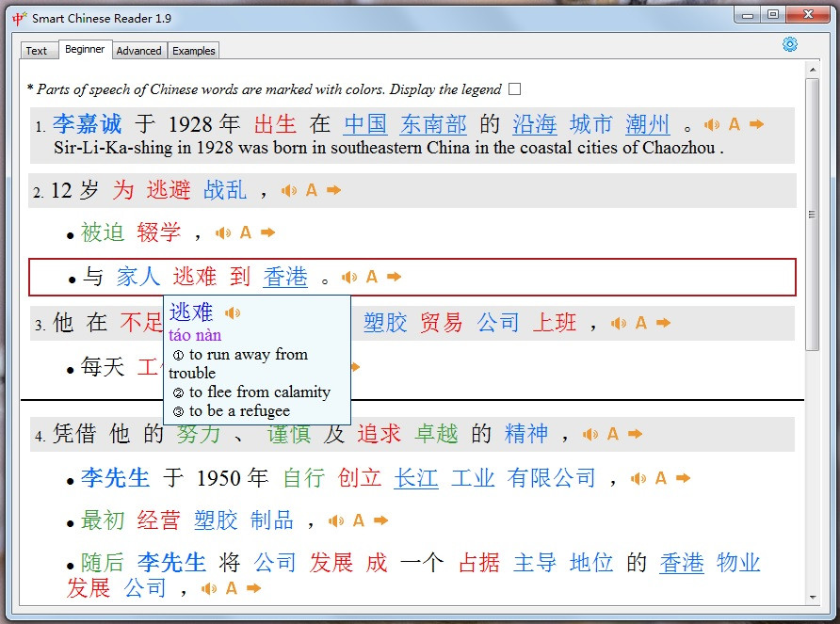Click the arrow icon beside 被迫 辍学
Viewport: 840px width, 624px height.
(x=267, y=232)
